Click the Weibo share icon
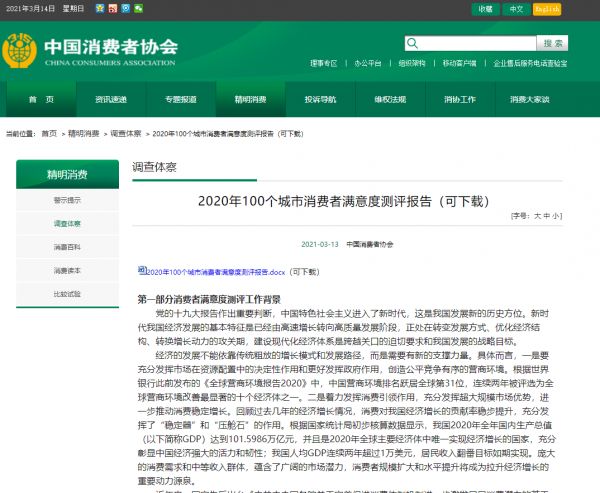Viewport: 600px width, 493px height. [x=113, y=8]
